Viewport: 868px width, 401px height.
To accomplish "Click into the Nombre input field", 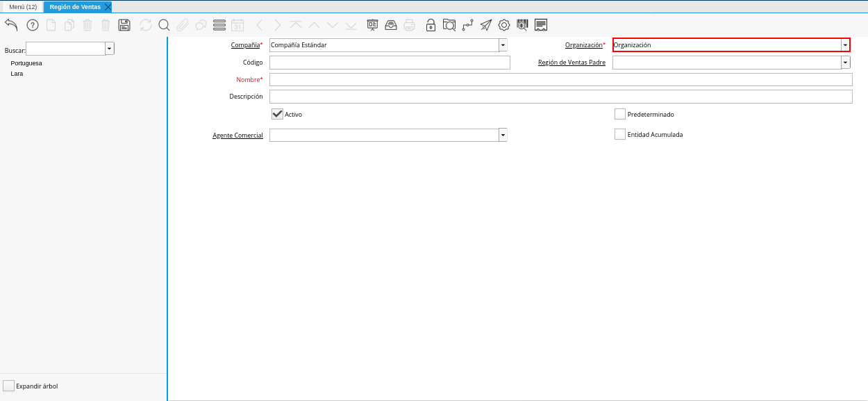I will 560,80.
